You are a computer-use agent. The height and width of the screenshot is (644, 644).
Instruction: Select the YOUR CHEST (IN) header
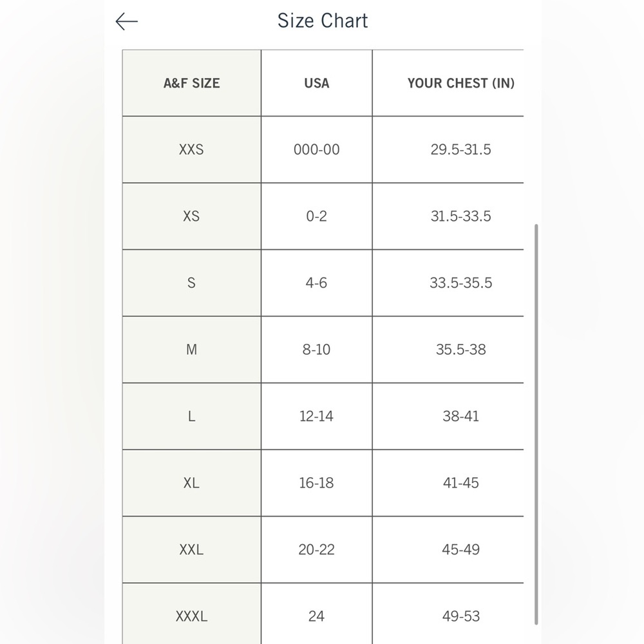pyautogui.click(x=460, y=83)
